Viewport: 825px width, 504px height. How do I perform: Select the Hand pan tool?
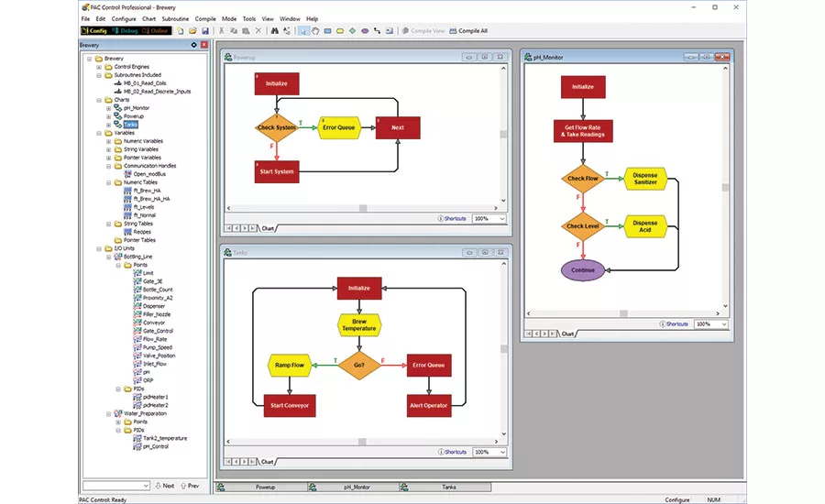pos(314,30)
